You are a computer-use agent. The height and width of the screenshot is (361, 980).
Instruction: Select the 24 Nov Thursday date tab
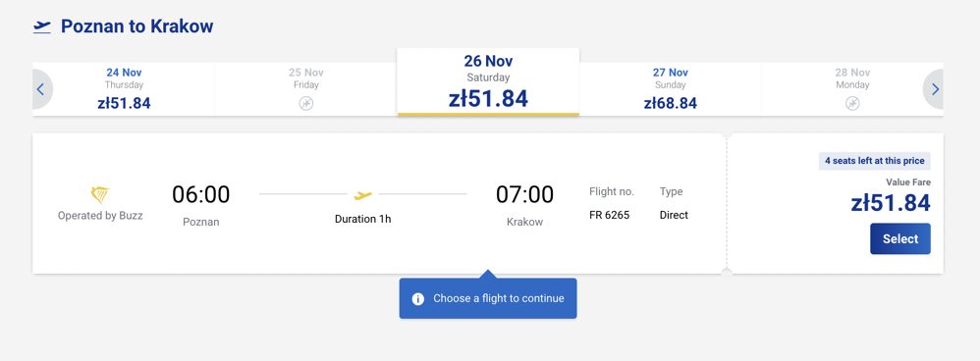[124, 89]
